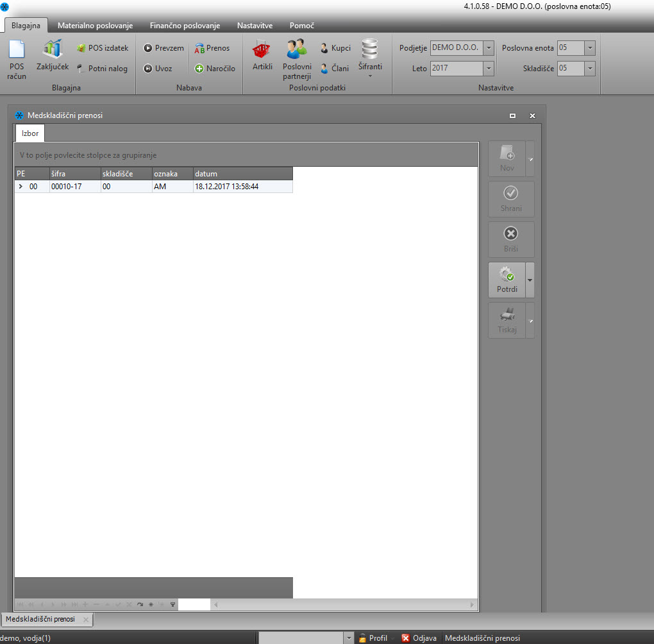Click the application snowflake logo in title bar
Image resolution: width=654 pixels, height=644 pixels.
(x=4, y=6)
